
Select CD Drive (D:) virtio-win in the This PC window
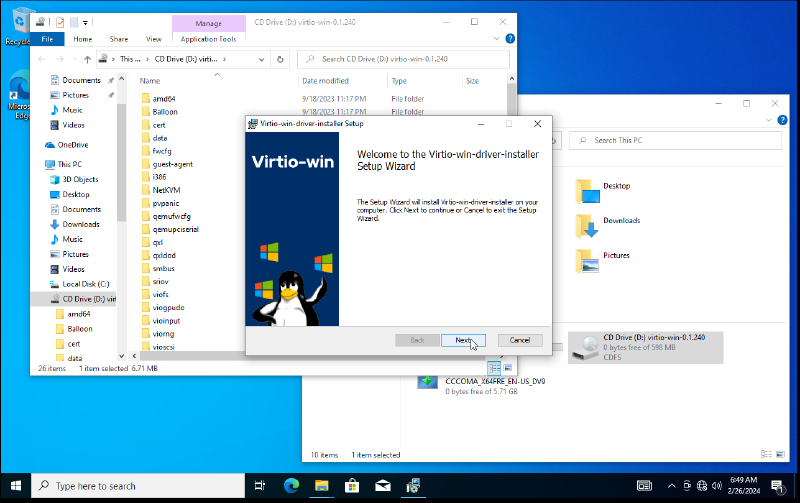tap(645, 347)
